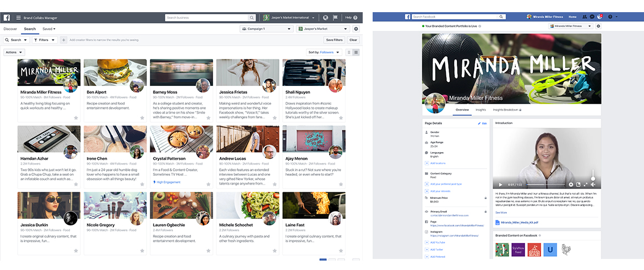Image resolution: width=644 pixels, height=270 pixels.
Task: Open the Insights tab on the portfolio
Action: tap(481, 110)
